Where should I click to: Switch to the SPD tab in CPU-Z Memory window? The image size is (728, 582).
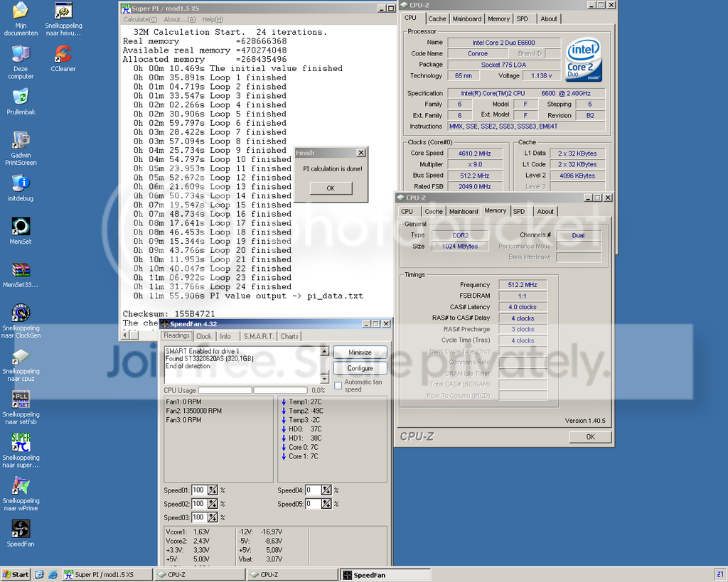point(519,211)
